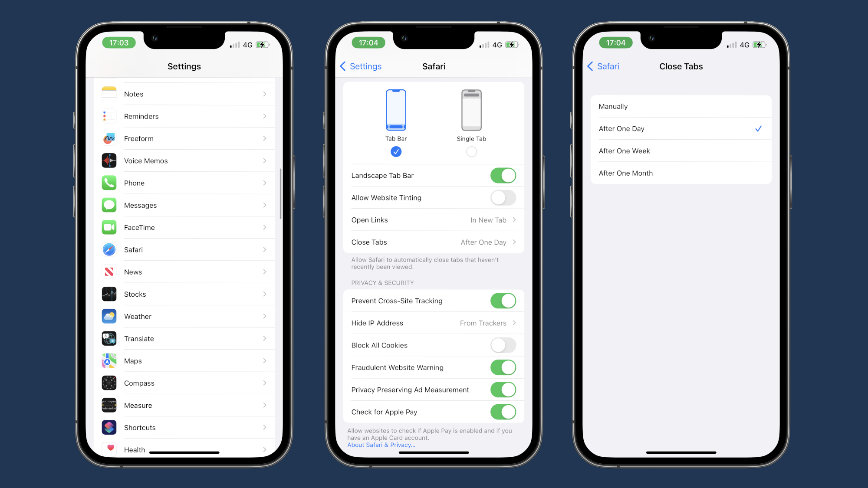Select After One Week close tabs option
Image resolution: width=868 pixels, height=488 pixels.
click(x=681, y=151)
